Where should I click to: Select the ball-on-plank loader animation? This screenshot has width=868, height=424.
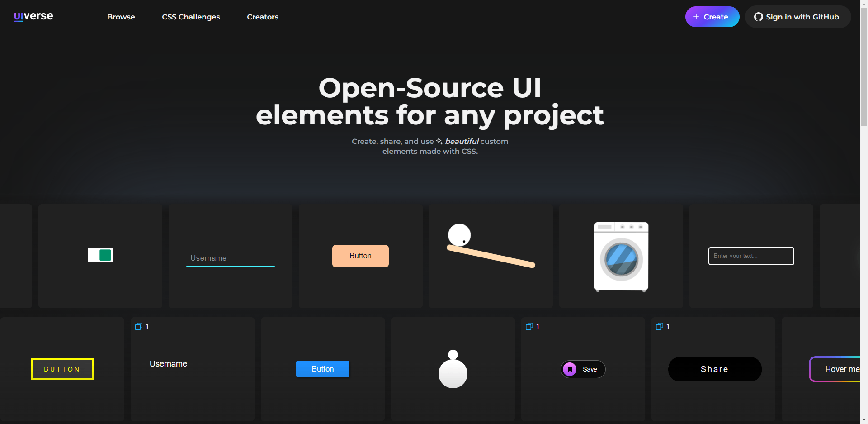[491, 246]
